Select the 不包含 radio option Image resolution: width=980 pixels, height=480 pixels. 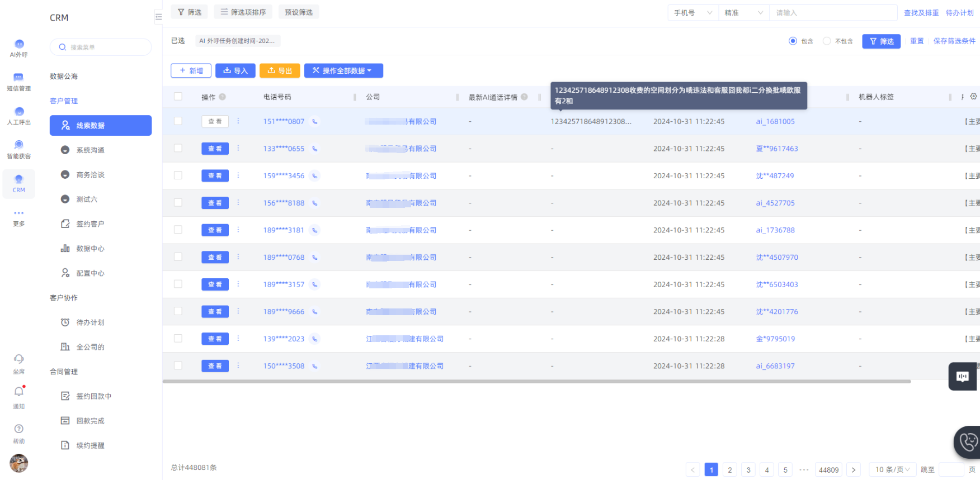[x=827, y=41]
